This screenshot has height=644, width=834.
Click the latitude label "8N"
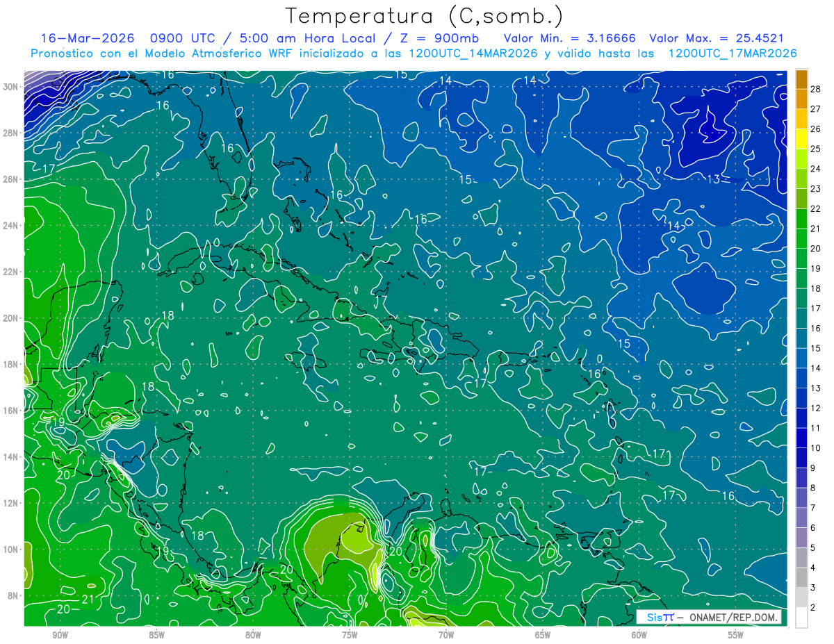[14, 595]
